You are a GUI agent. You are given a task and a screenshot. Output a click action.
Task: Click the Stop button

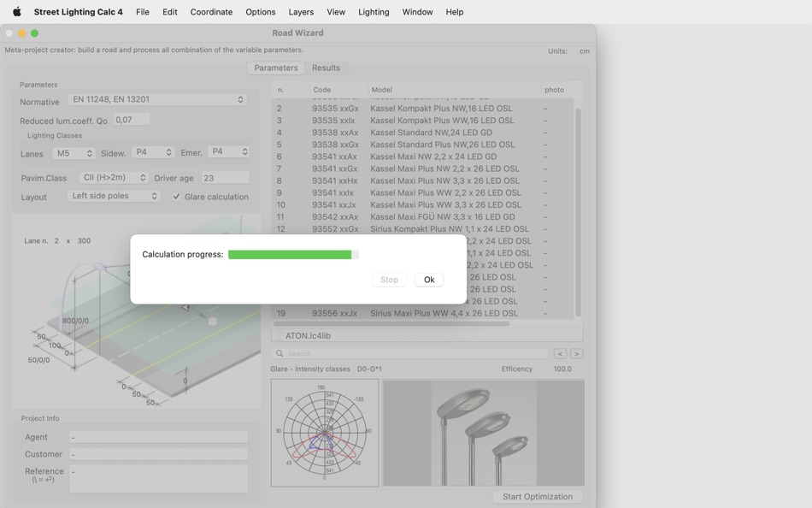point(390,280)
